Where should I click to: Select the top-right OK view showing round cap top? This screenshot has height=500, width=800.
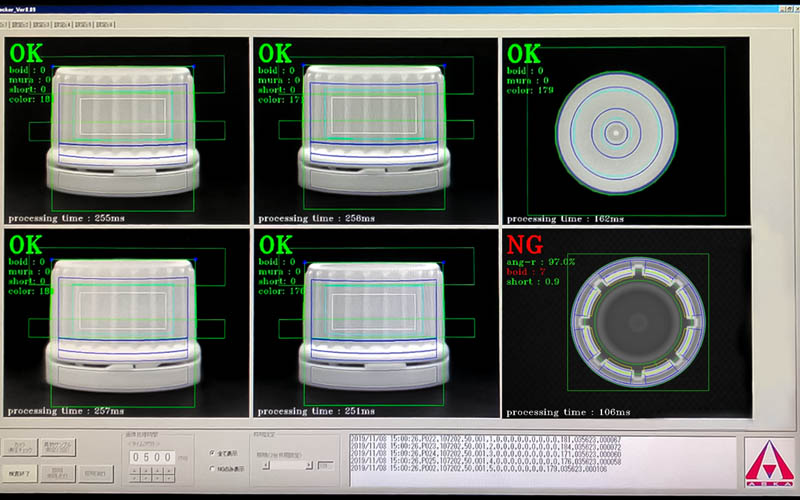(x=624, y=130)
